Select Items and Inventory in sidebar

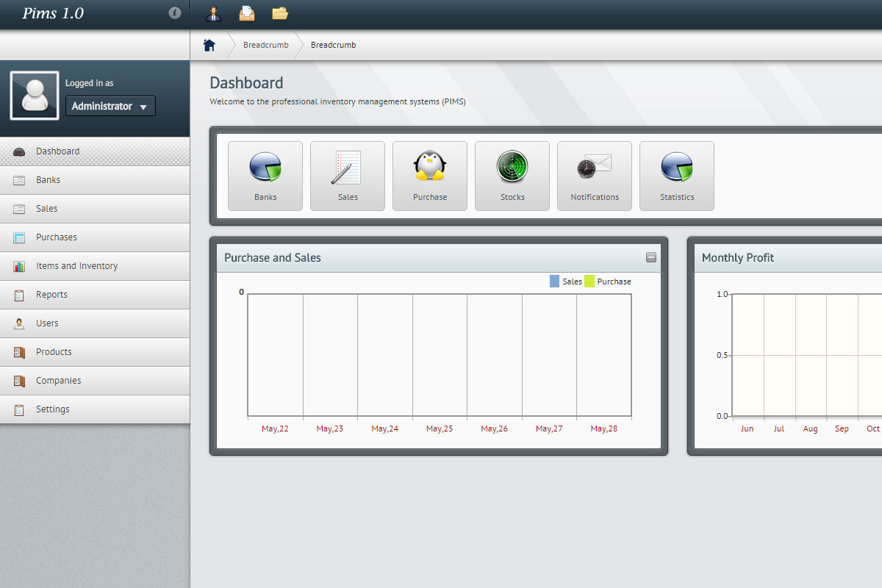[x=76, y=266]
